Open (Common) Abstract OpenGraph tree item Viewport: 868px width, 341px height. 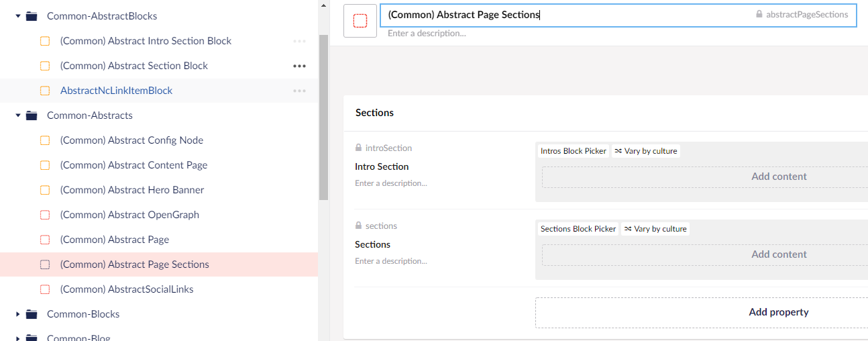coord(129,215)
